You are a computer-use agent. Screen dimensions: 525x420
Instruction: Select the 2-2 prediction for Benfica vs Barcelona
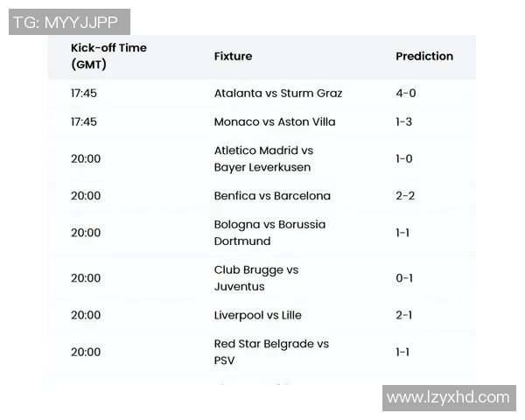404,196
